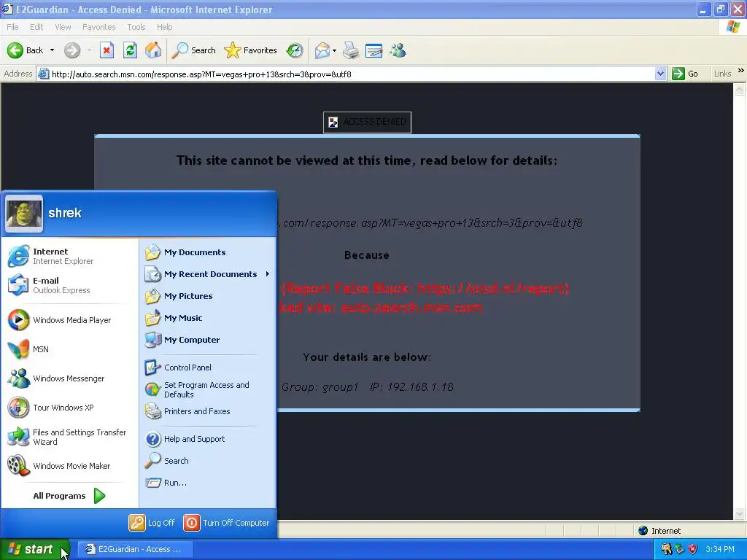
Task: Click the red security shield tray icon
Action: click(693, 550)
